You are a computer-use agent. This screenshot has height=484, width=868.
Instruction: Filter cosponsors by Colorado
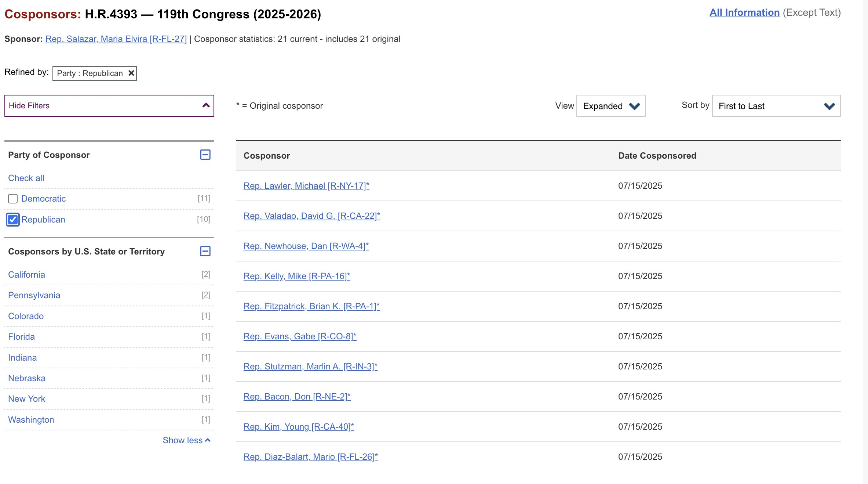click(x=26, y=316)
